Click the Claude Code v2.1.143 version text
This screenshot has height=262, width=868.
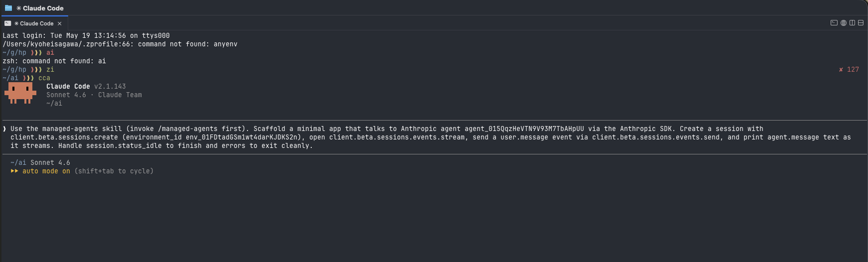pyautogui.click(x=86, y=86)
